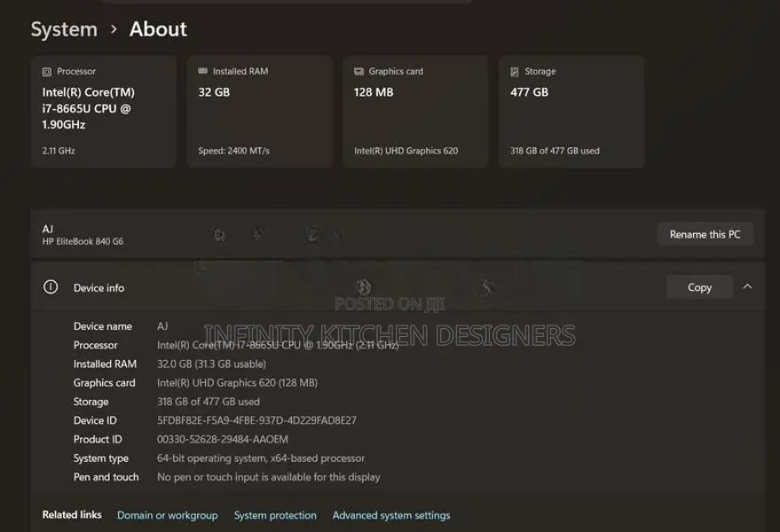Collapse the Device info section chevron

748,287
